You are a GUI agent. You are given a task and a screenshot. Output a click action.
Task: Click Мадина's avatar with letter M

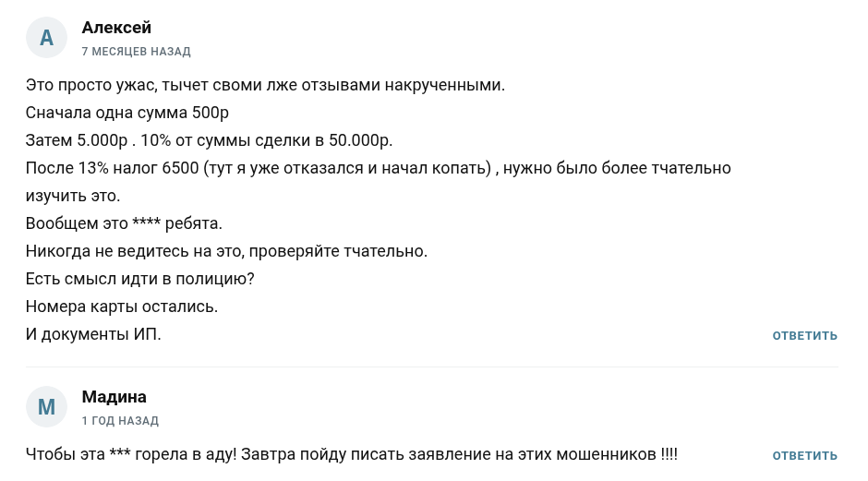(47, 407)
